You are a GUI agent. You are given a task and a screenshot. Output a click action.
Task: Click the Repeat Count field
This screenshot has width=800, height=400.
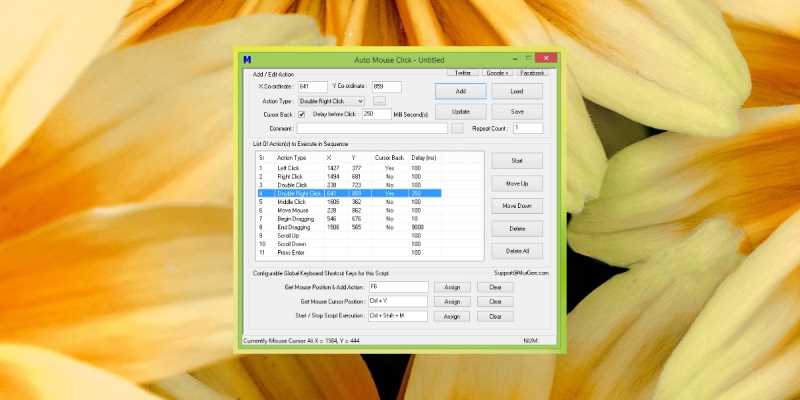click(x=527, y=128)
